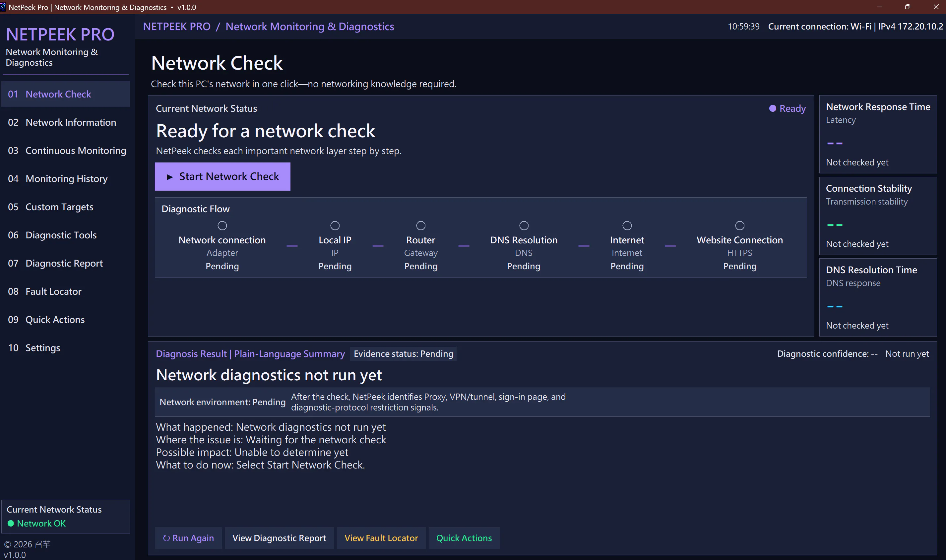Screen dimensions: 946x560
Task: Click Current connection Wi-Fi IPv4 text
Action: [855, 27]
